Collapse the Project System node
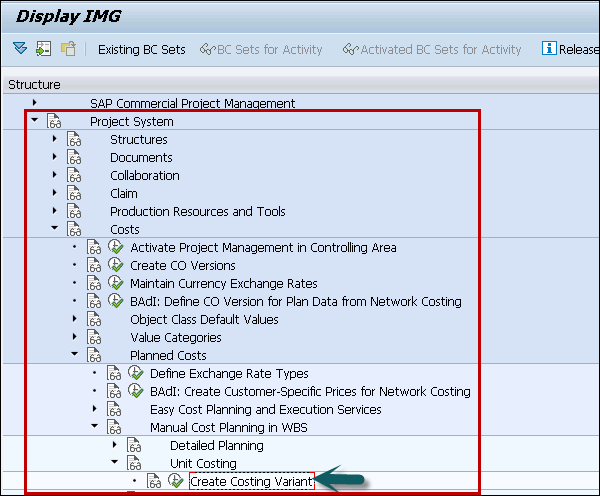The width and height of the screenshot is (600, 496). 34,121
